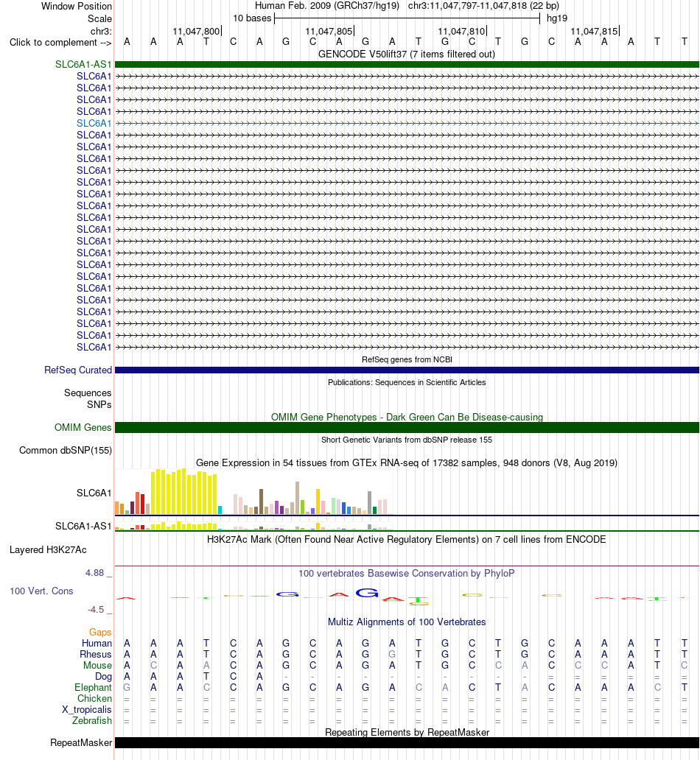This screenshot has width=700, height=760.
Task: Select the SLC6A1-AS1 gene track label
Action: coord(83,65)
